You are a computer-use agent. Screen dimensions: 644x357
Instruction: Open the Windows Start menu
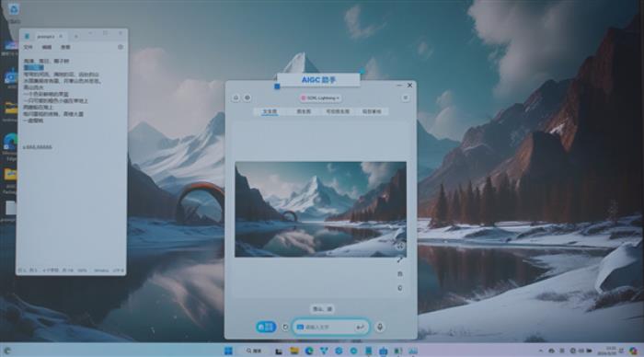pyautogui.click(x=229, y=351)
